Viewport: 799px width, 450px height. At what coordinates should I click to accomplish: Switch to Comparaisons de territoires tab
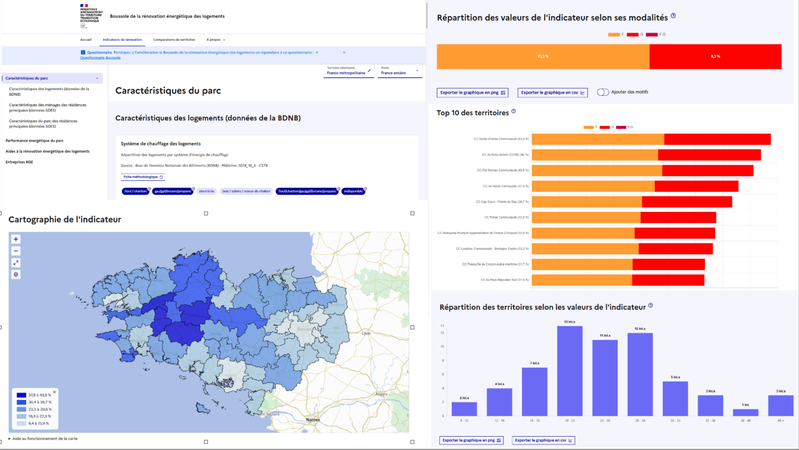[x=174, y=39]
